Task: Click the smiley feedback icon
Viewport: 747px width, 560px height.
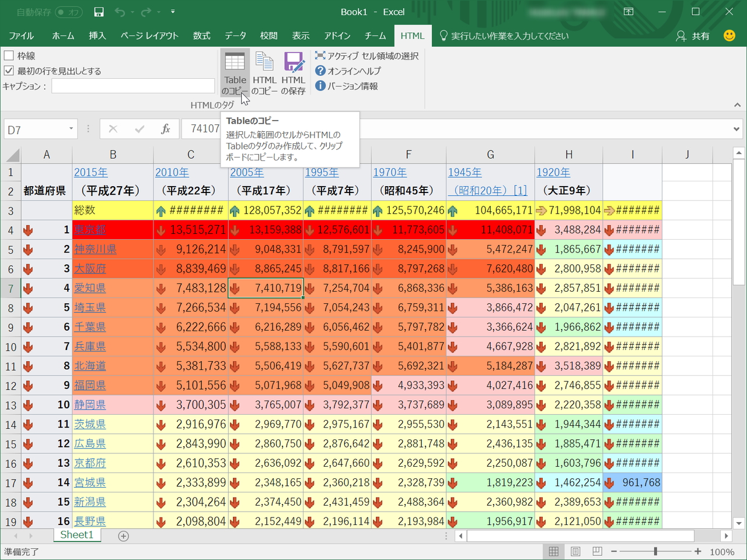Action: click(729, 36)
